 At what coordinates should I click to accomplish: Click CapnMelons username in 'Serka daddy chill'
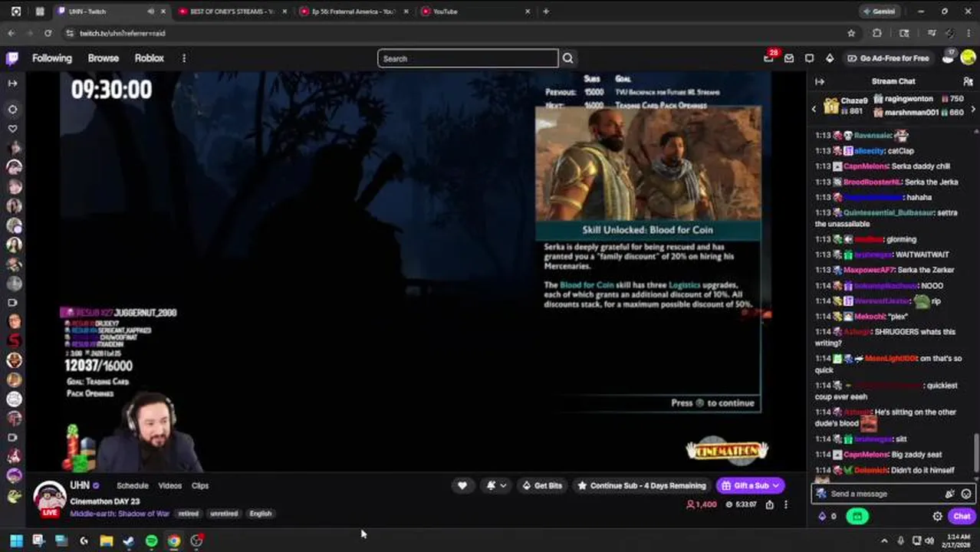tap(866, 166)
